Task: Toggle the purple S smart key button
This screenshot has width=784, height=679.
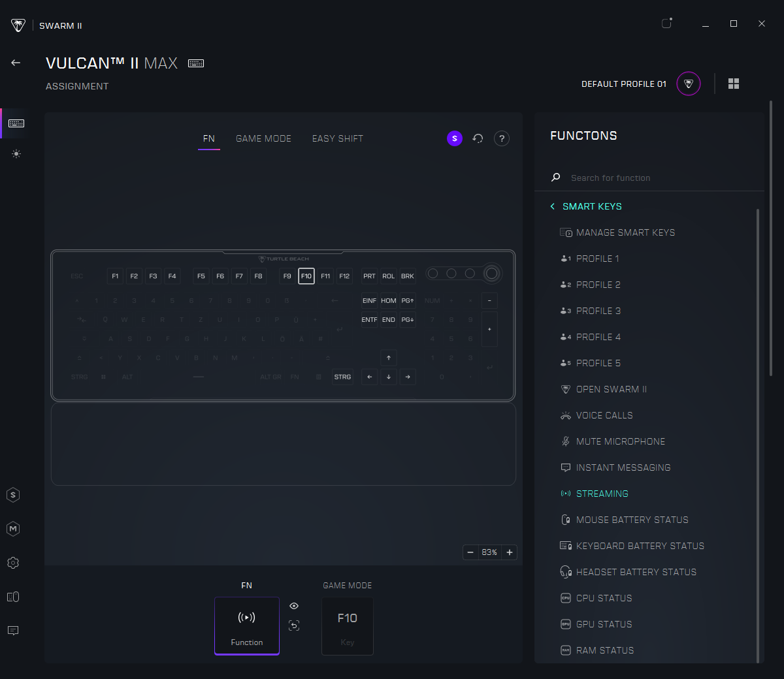Action: click(x=455, y=138)
